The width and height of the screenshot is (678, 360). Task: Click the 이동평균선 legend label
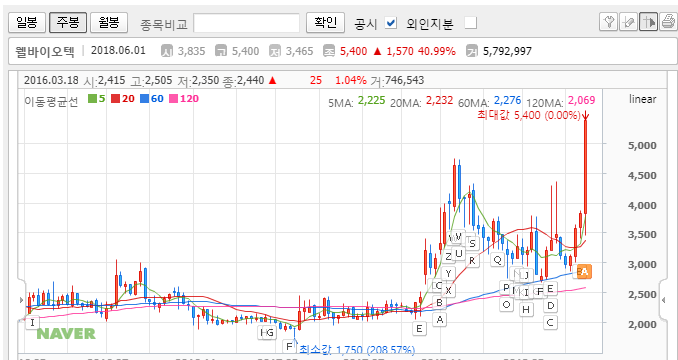(x=51, y=101)
